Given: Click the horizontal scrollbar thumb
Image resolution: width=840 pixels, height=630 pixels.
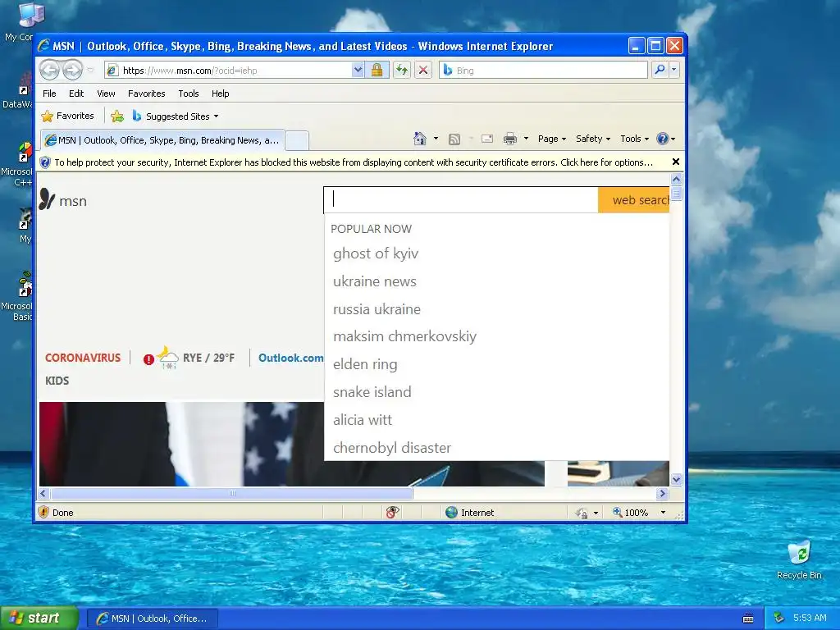Looking at the screenshot, I should [x=231, y=493].
